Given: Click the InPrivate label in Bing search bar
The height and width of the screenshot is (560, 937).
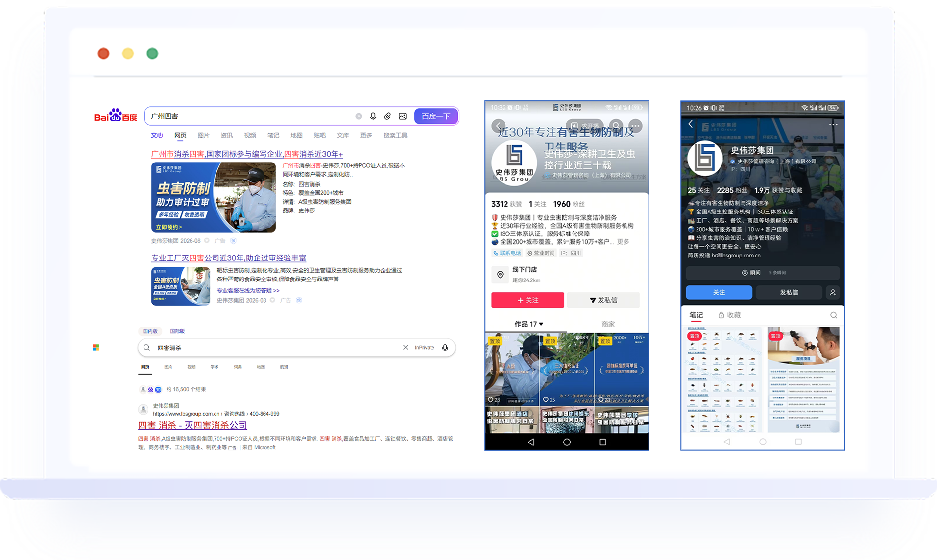Looking at the screenshot, I should pos(424,348).
